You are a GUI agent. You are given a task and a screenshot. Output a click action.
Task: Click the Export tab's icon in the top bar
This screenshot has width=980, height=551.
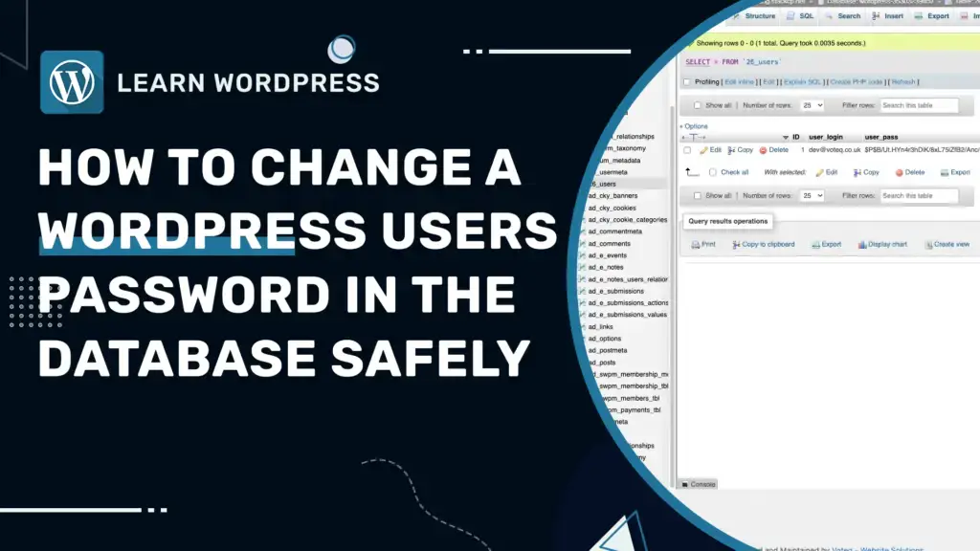click(919, 16)
